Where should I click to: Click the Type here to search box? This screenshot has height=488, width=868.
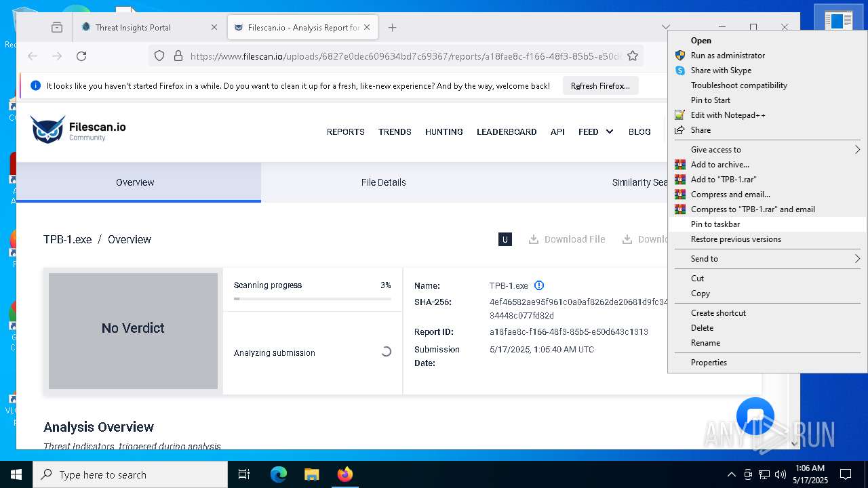[x=130, y=474]
